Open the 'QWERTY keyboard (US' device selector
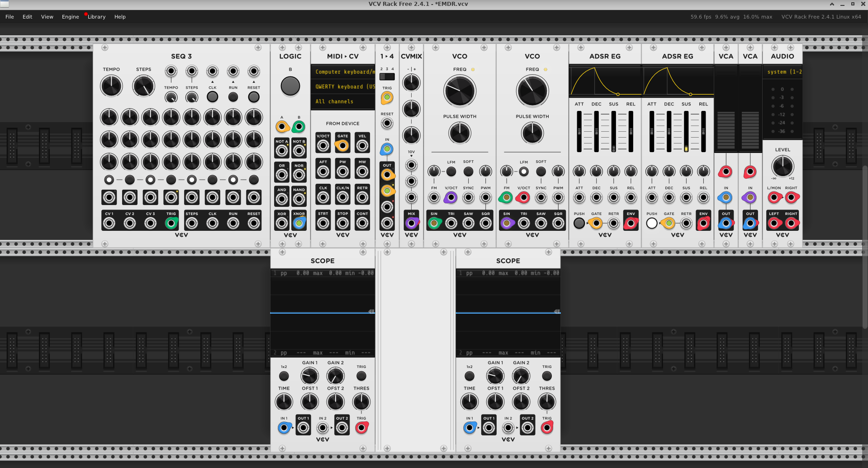Viewport: 868px width, 468px height. (343, 86)
